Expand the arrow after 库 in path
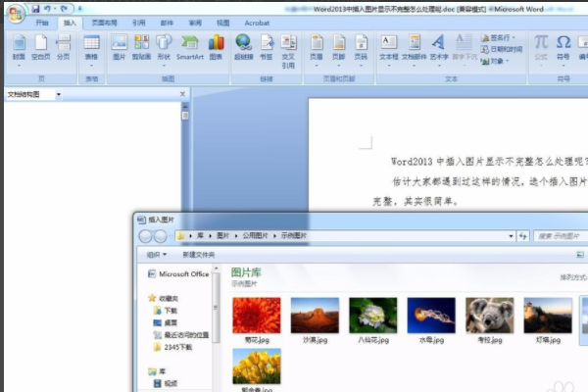The height and width of the screenshot is (392, 588). 210,236
